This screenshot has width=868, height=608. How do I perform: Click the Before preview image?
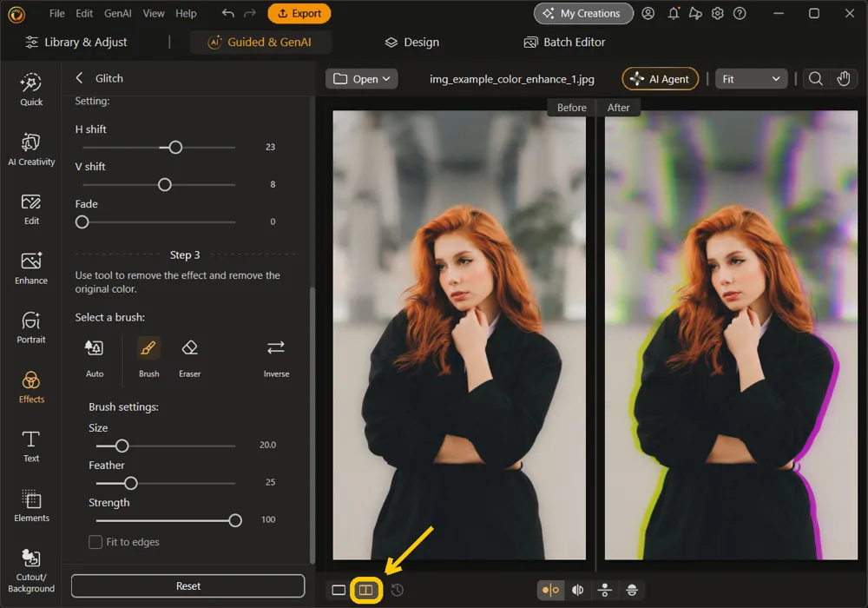pyautogui.click(x=459, y=335)
